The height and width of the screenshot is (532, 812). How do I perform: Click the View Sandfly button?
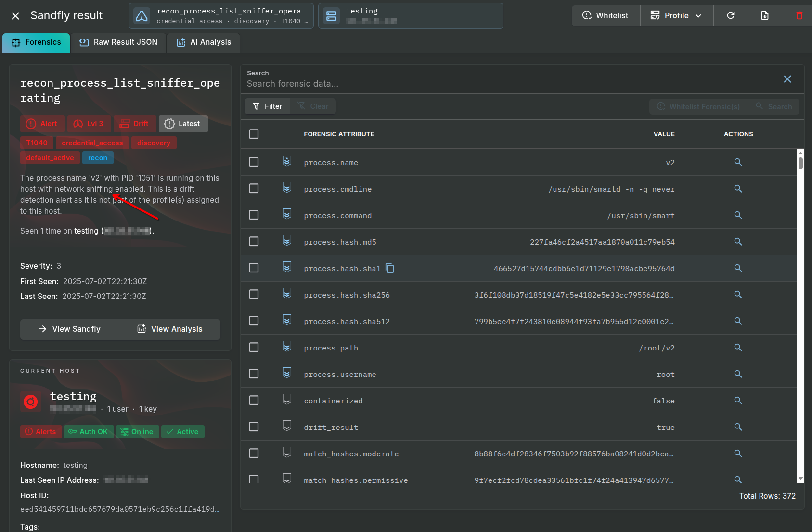(70, 329)
